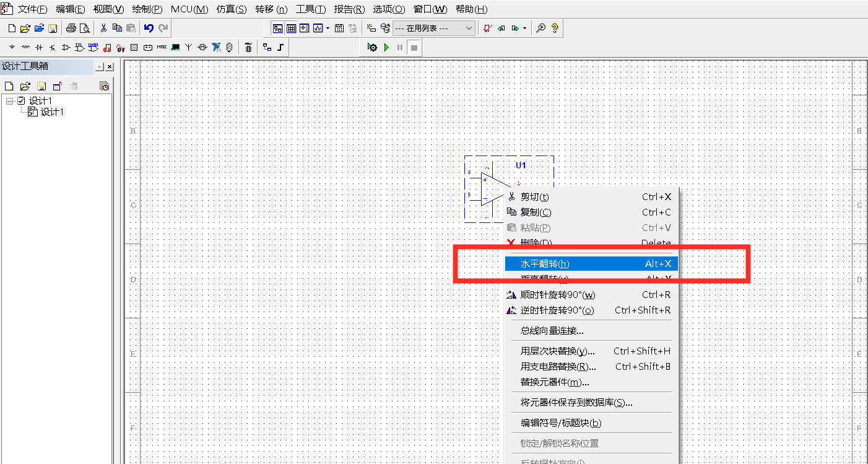Image resolution: width=868 pixels, height=464 pixels.
Task: Click the zoom magnifier icon on toolbar
Action: click(x=541, y=28)
